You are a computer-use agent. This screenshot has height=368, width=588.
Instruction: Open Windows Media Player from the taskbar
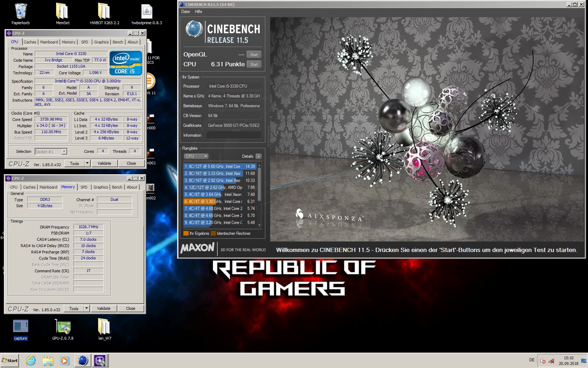pos(65,360)
